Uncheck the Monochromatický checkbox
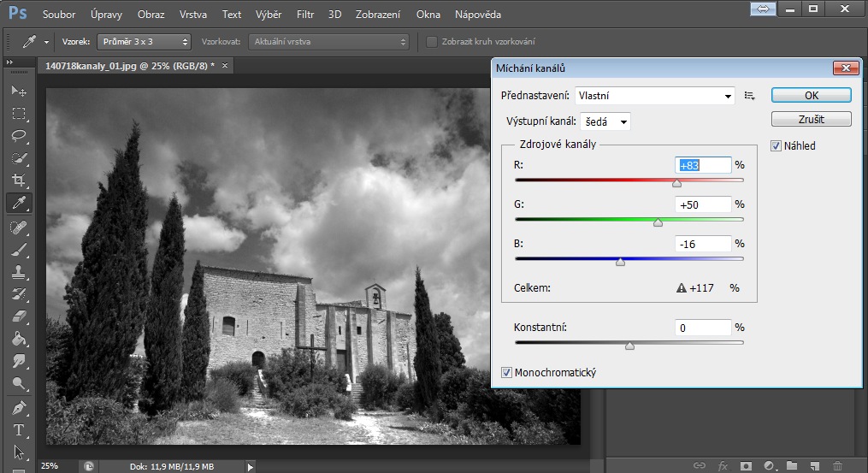Viewport: 868px width, 473px height. 507,373
